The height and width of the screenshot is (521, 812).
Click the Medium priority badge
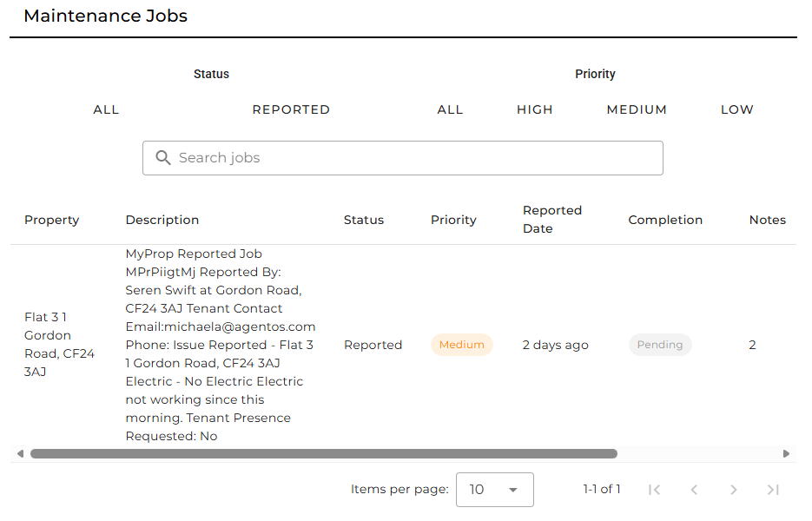tap(461, 345)
